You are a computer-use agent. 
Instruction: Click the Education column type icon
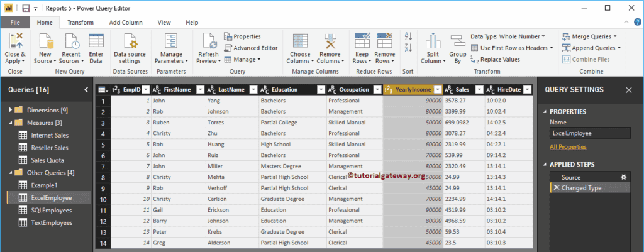(x=265, y=90)
